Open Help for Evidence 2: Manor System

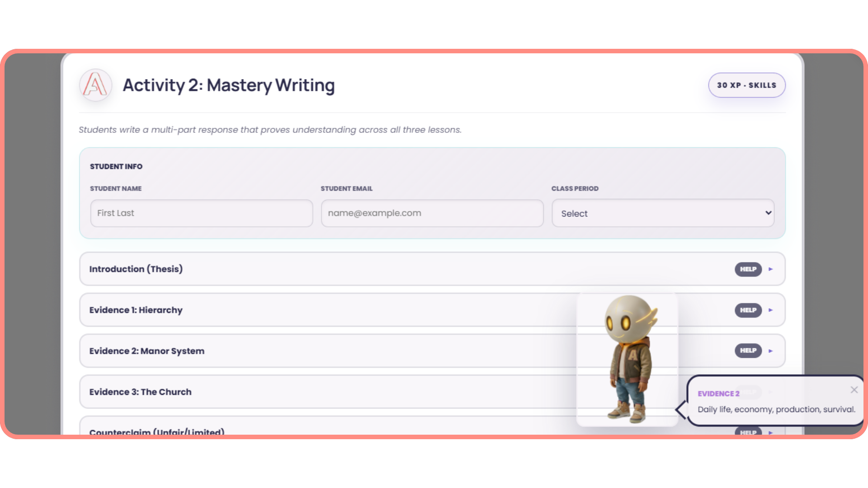click(x=748, y=351)
